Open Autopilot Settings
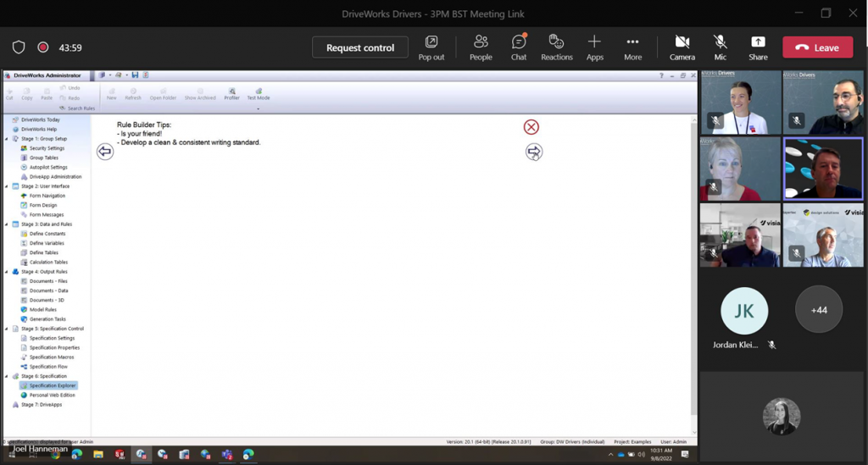868x465 pixels. 44,167
